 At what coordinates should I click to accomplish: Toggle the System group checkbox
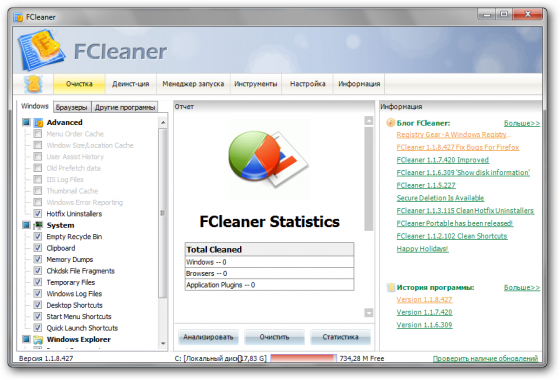coord(26,225)
